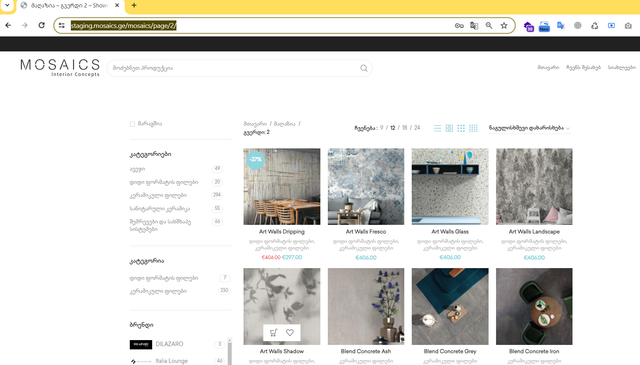The image size is (640, 365).
Task: Reload the current page
Action: [x=42, y=25]
